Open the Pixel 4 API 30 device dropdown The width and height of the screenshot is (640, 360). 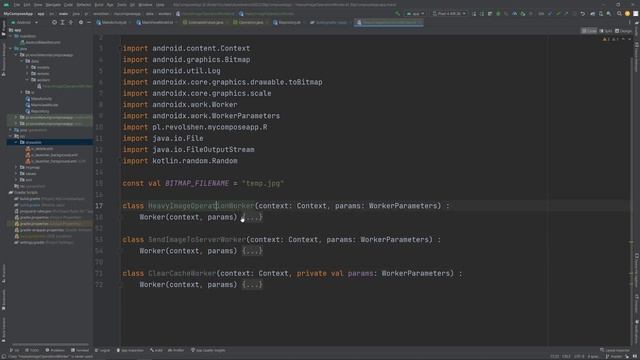coord(449,13)
